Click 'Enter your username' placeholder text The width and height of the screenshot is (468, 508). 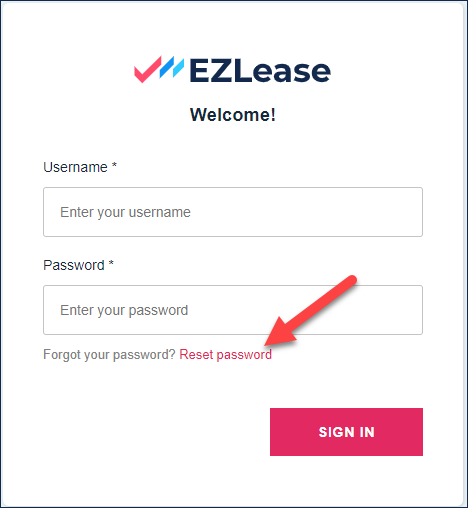pyautogui.click(x=125, y=212)
